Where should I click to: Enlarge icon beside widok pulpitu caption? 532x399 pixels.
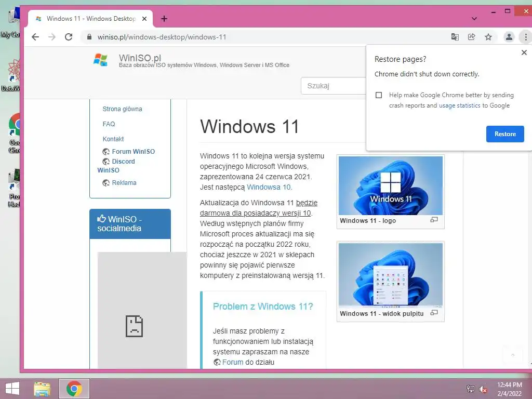tap(434, 313)
